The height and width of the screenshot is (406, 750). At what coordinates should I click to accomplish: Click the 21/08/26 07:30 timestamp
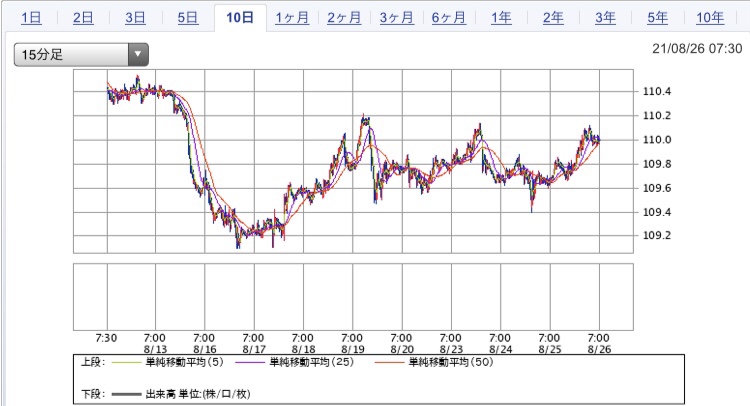click(697, 49)
